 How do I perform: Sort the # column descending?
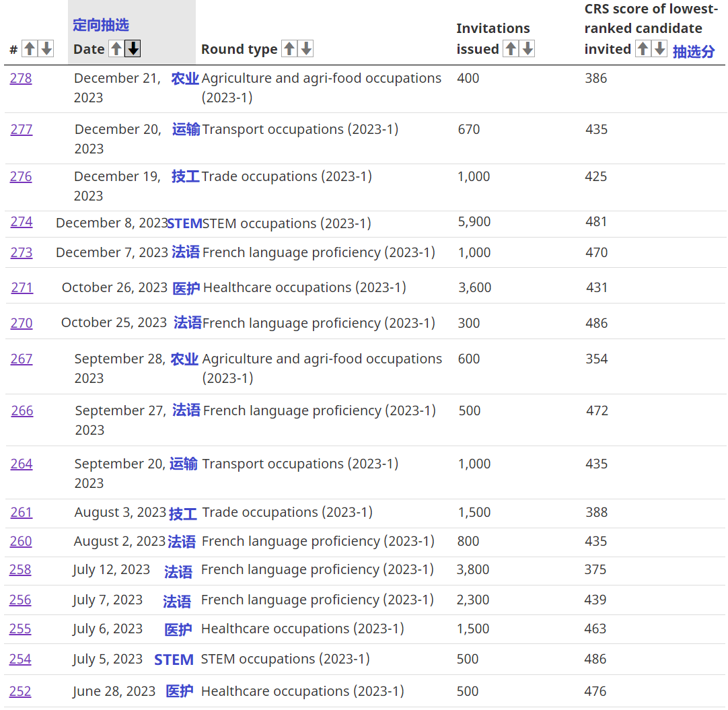[x=46, y=48]
